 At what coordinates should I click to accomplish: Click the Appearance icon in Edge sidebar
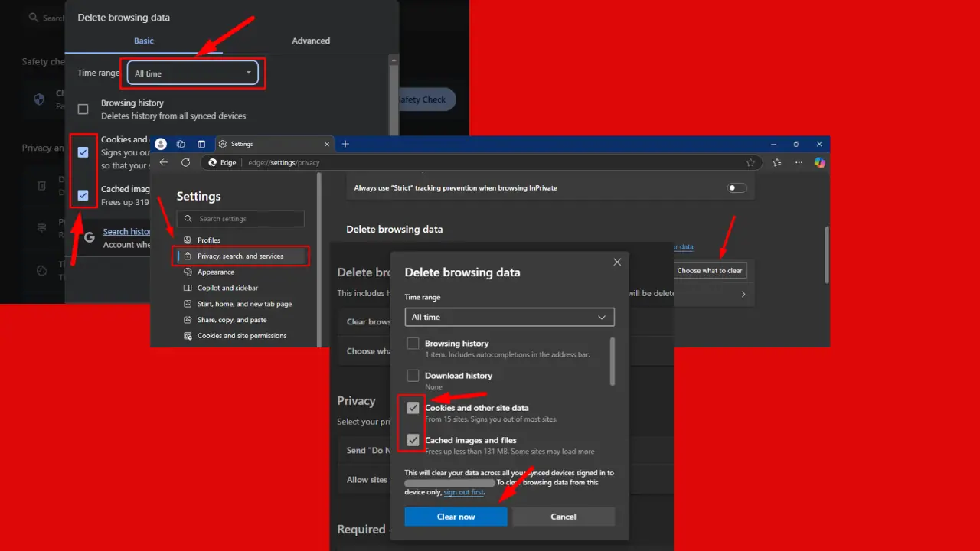coord(189,272)
